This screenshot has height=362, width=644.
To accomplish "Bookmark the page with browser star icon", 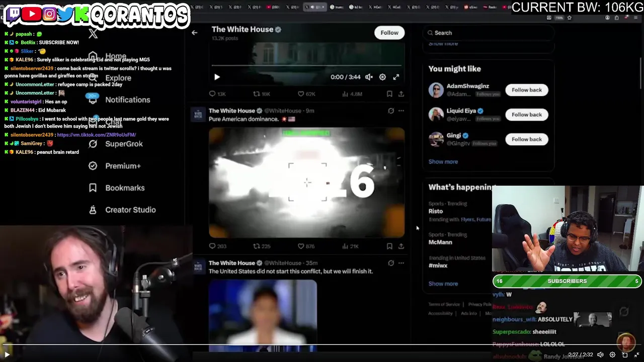I will [x=569, y=18].
